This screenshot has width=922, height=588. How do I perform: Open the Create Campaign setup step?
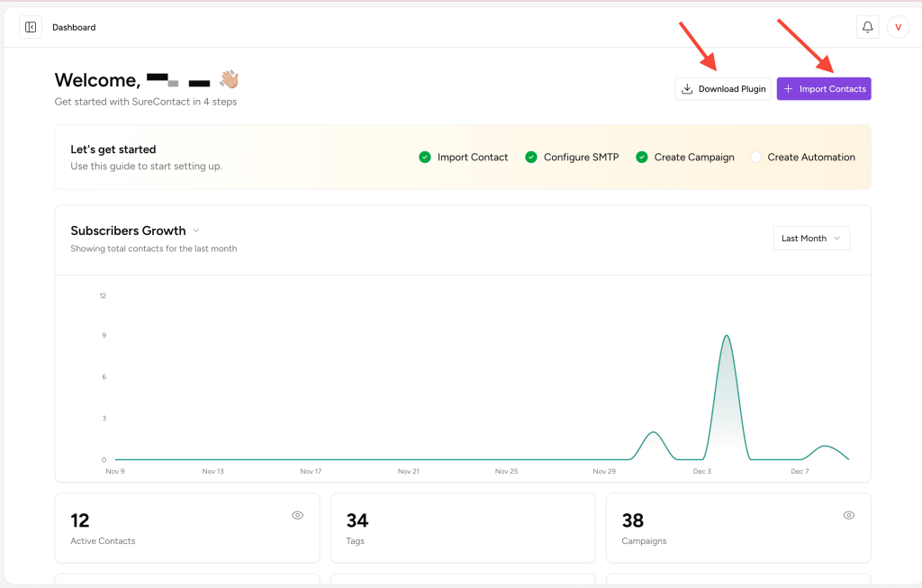[x=693, y=158]
